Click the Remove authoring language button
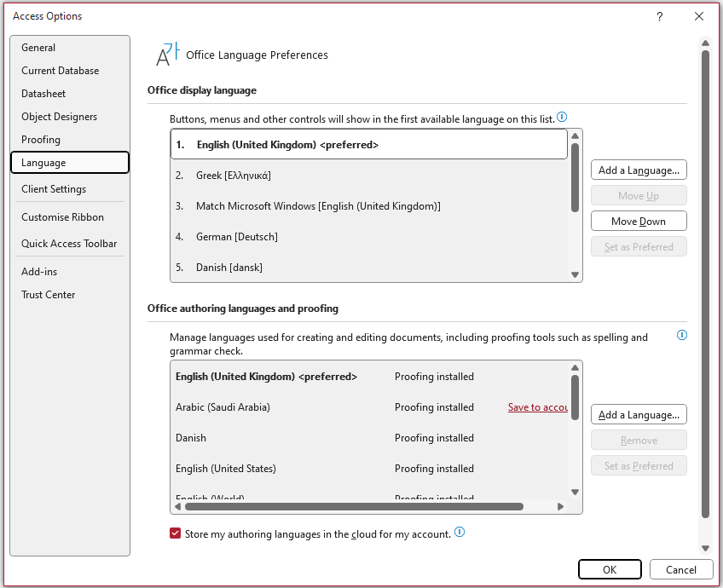 click(639, 441)
